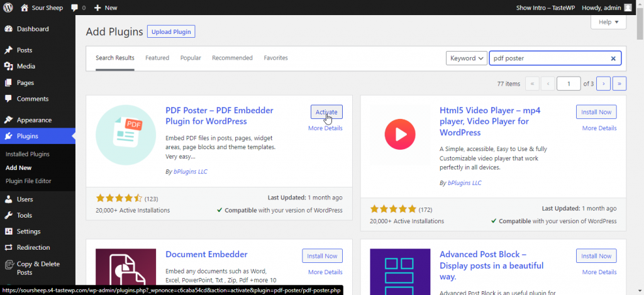Image resolution: width=644 pixels, height=295 pixels.
Task: Click the Html5 Video Player star rating
Action: coord(393,209)
